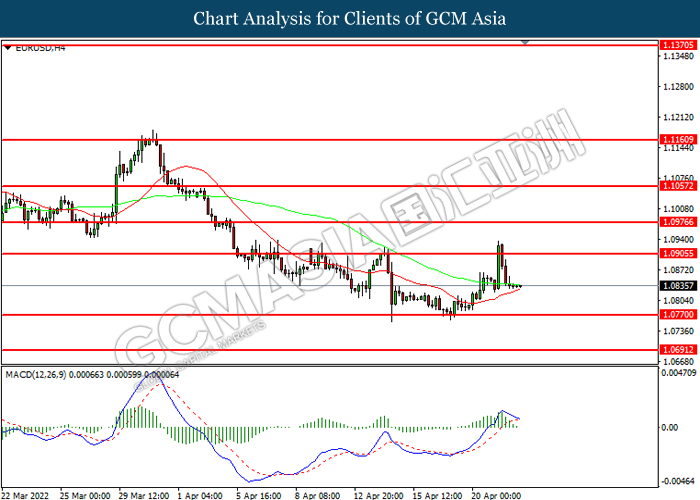Click the MACD -0.00464 scale value
Viewport: 700px width, 500px height.
pos(677,481)
